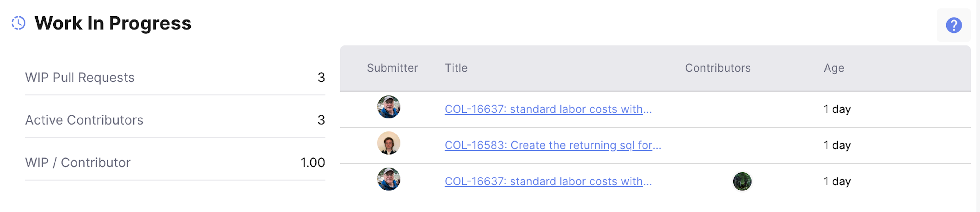Click the Contributors column header

pos(717,68)
